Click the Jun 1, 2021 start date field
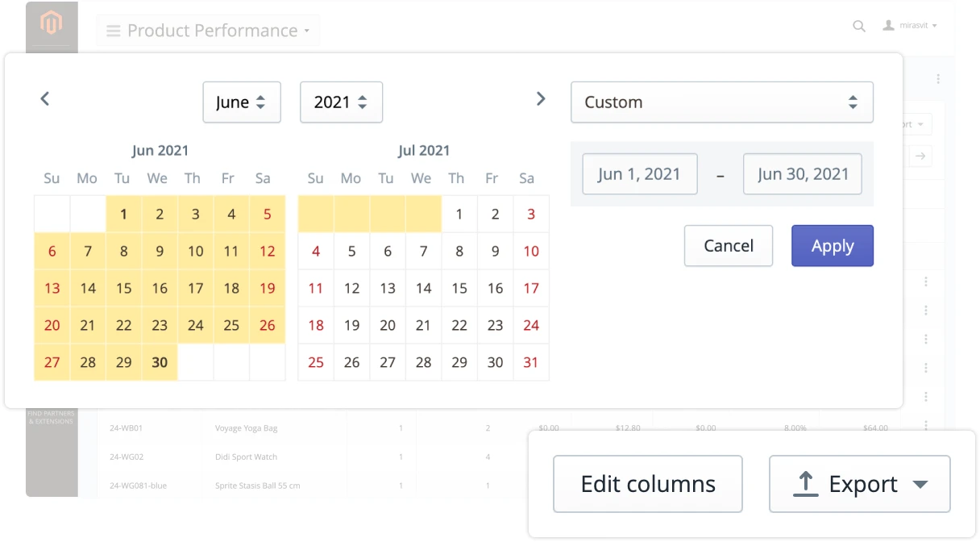 pyautogui.click(x=639, y=173)
